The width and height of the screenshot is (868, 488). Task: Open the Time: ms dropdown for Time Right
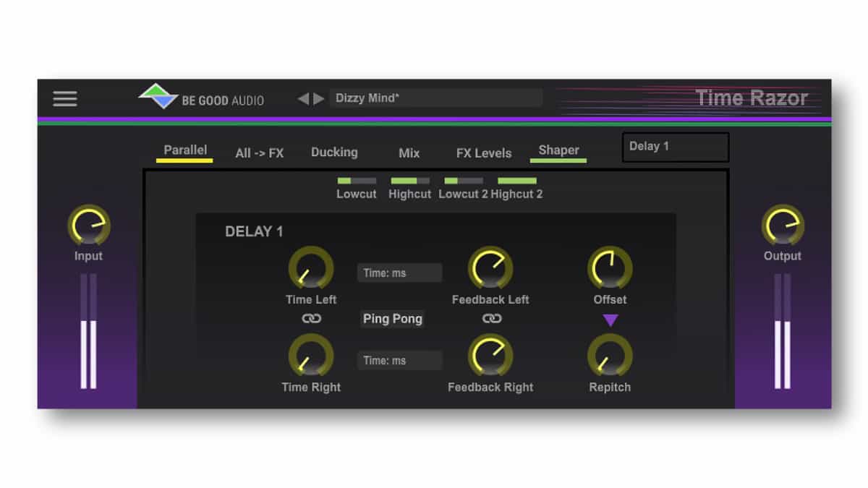click(x=399, y=360)
